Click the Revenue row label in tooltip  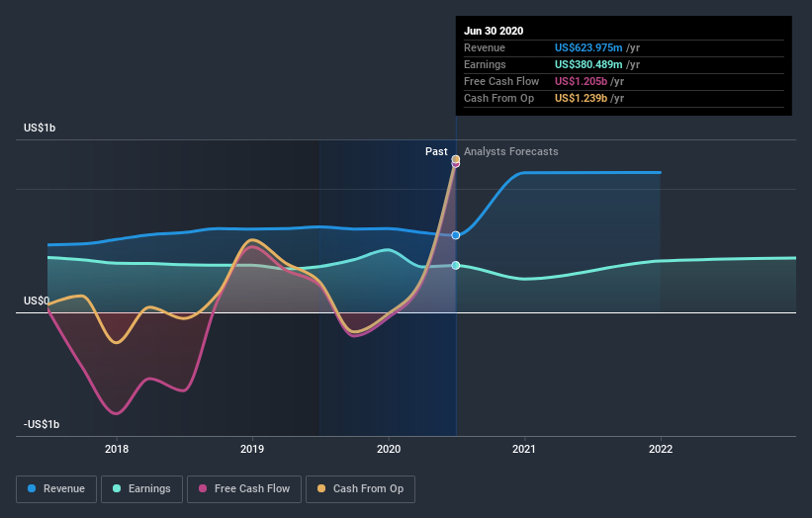pyautogui.click(x=485, y=47)
